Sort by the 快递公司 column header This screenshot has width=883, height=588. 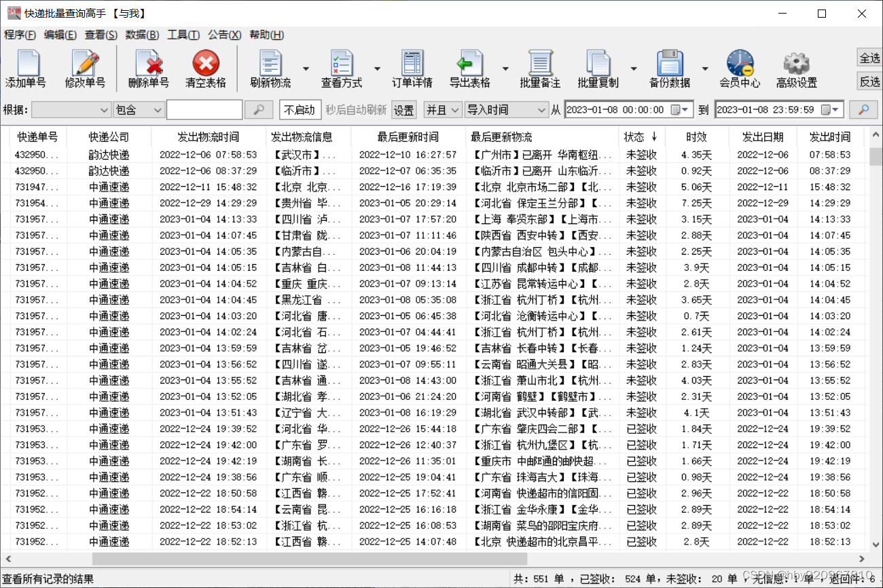[109, 137]
